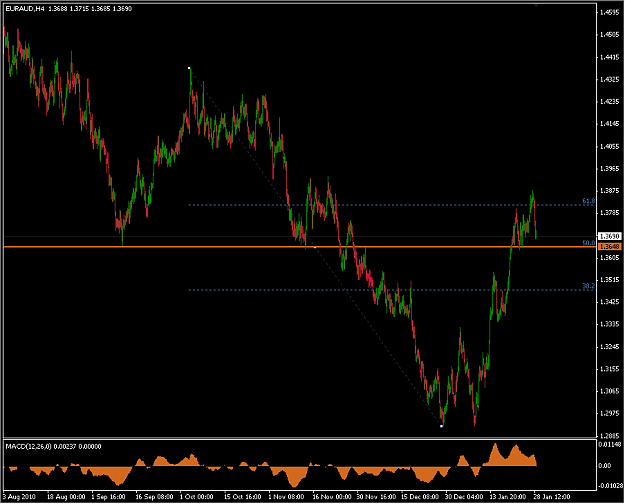Click the 1 Oct 00:00 date label
Screen dimensions: 625x504
tap(197, 497)
